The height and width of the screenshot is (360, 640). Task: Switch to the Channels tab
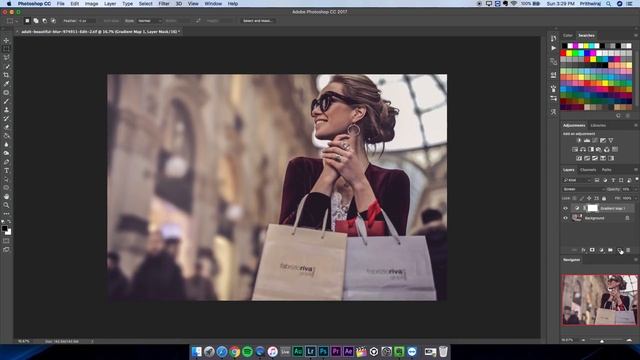coord(588,170)
